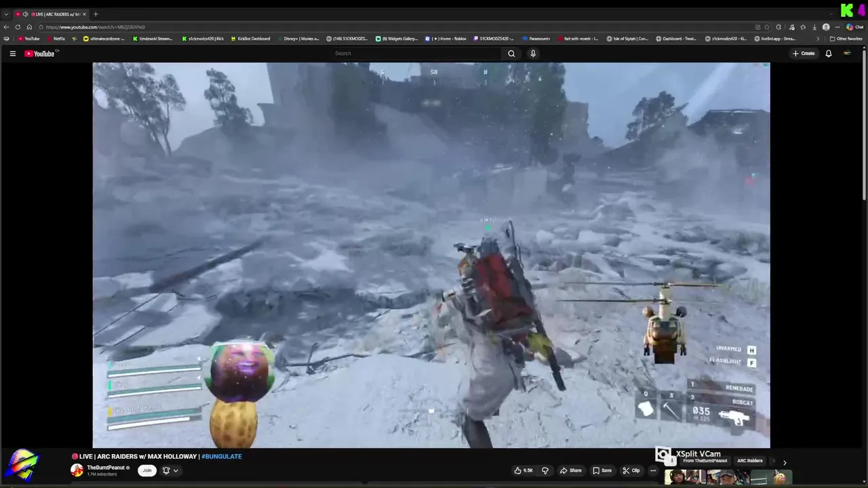Mute the tab via speaker icon
Viewport: 868px width, 488px height.
25,14
